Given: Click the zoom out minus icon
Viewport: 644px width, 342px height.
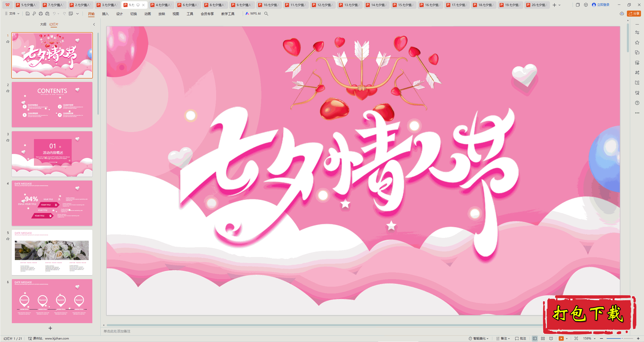Looking at the screenshot, I should point(601,338).
